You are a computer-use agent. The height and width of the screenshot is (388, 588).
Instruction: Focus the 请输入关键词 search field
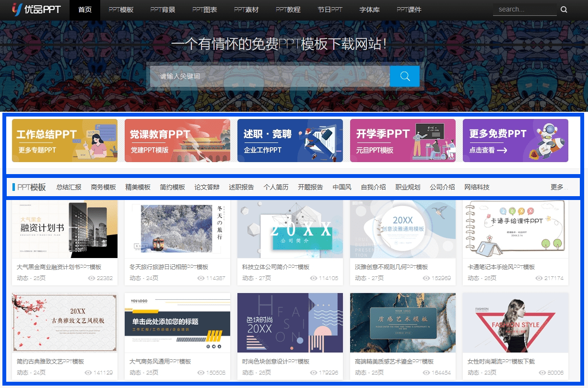(x=270, y=76)
